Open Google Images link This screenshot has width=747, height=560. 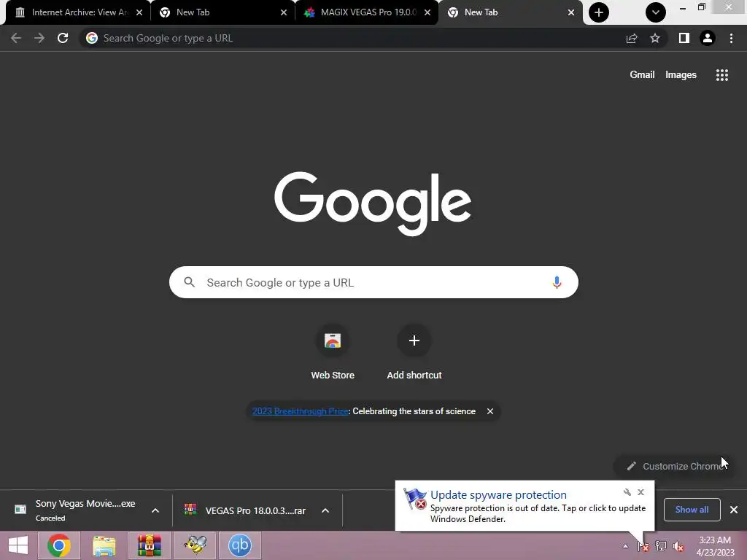pos(681,75)
